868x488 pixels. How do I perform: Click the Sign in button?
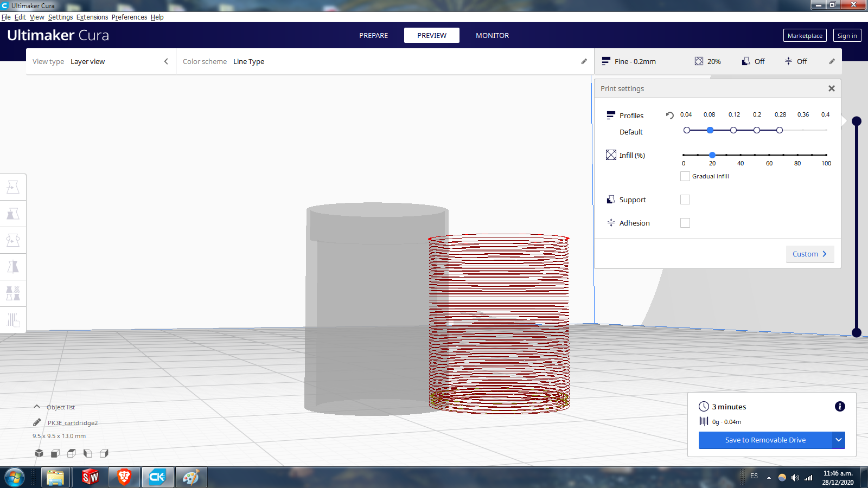[x=847, y=36]
